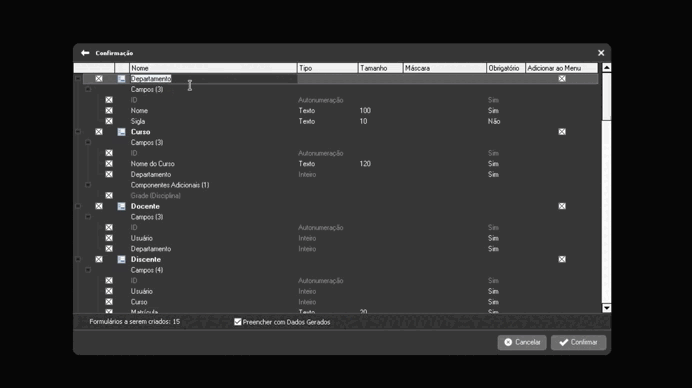Select the form icon beside Discente
This screenshot has width=692, height=388.
[x=121, y=260]
